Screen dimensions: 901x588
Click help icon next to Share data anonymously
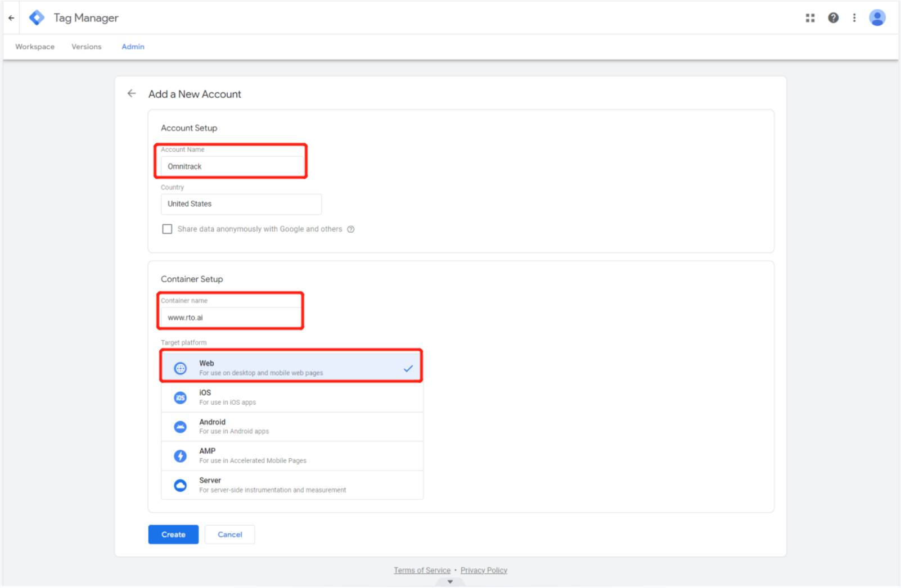[350, 229]
